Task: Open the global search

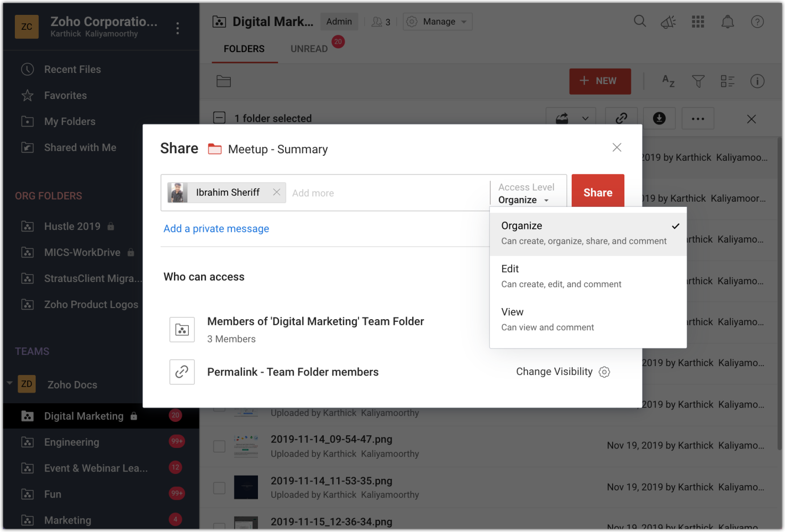Action: point(640,21)
